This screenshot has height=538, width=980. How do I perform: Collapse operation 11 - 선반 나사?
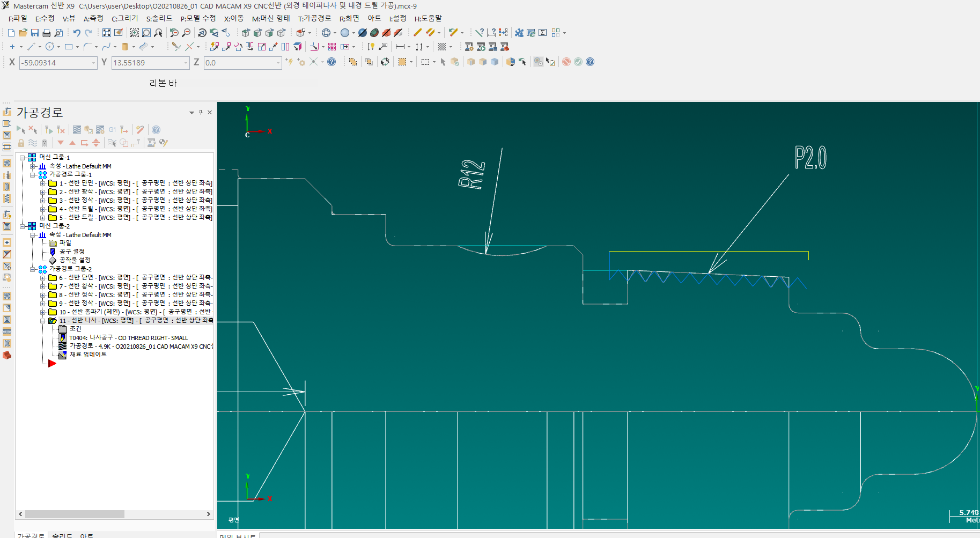[x=42, y=321]
